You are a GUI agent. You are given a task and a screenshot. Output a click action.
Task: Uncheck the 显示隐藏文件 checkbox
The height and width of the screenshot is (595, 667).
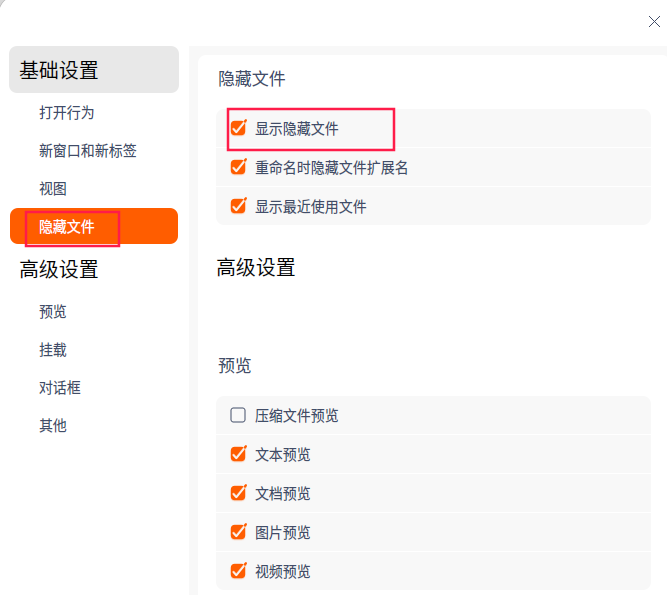(238, 128)
